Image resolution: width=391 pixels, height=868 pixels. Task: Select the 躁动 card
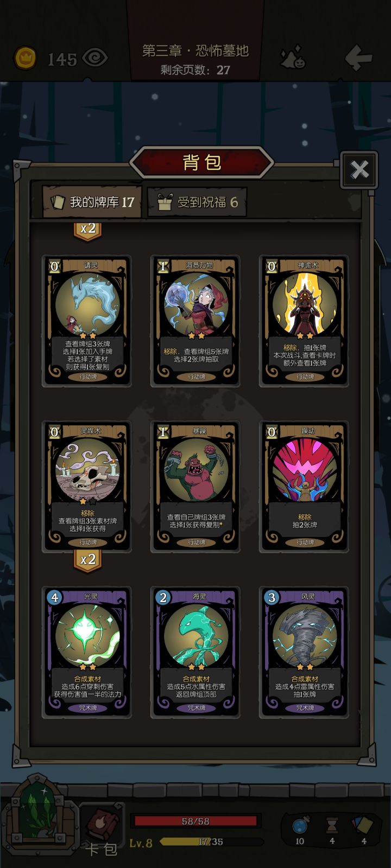304,487
